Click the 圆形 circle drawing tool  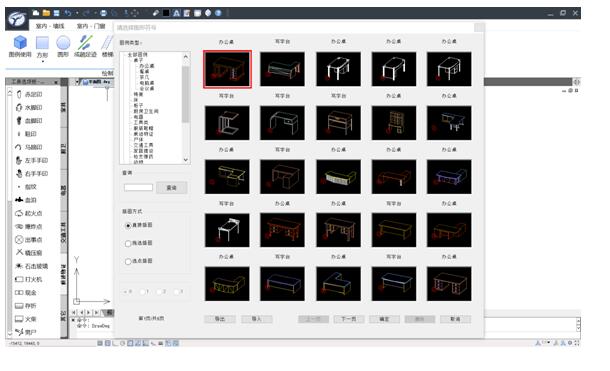pyautogui.click(x=63, y=46)
